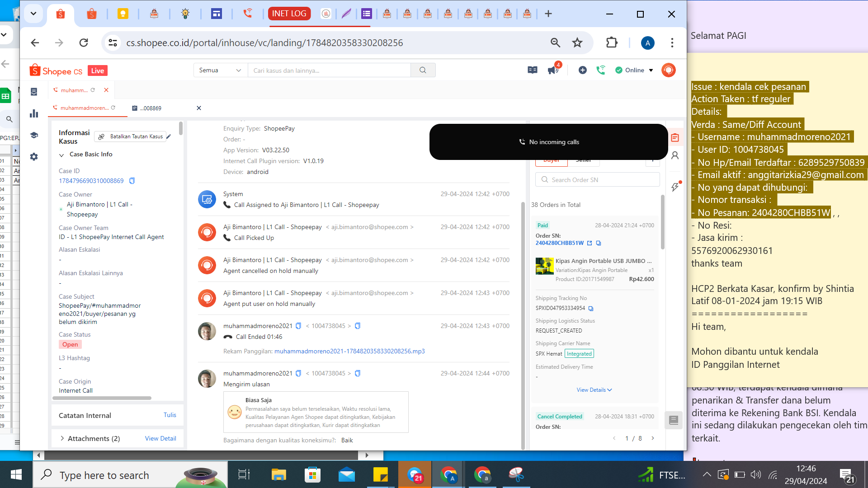Open the statistics chart sidebar icon
The height and width of the screenshot is (488, 868).
[x=34, y=114]
